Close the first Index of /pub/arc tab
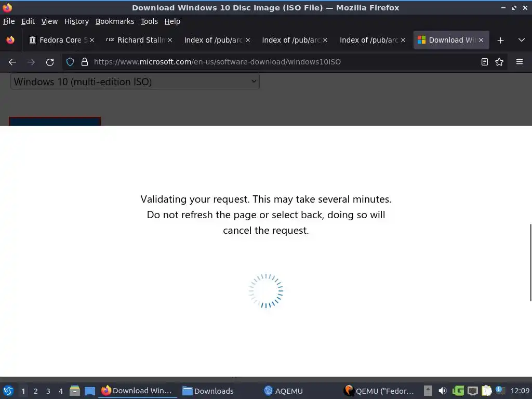Viewport: 532px width, 399px height. (x=248, y=40)
